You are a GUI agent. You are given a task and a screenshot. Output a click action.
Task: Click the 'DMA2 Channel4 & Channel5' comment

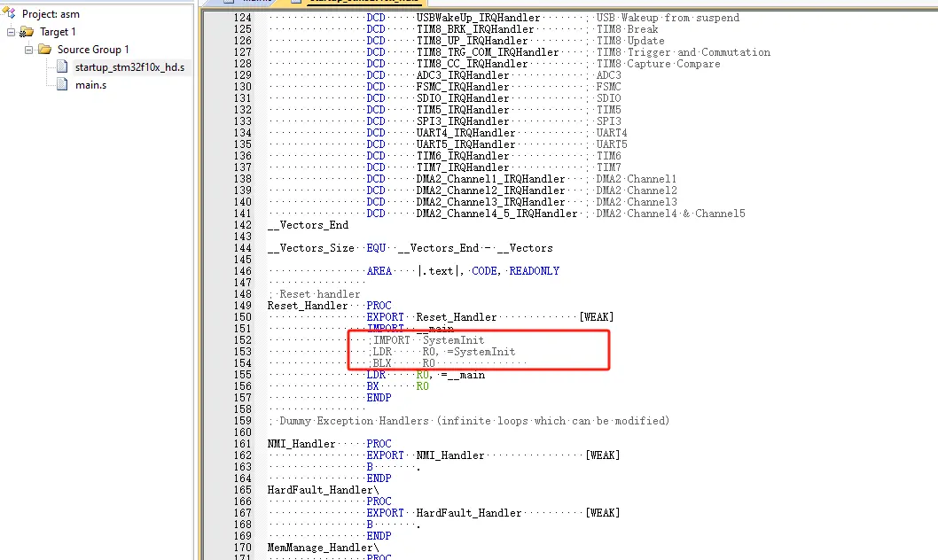[x=670, y=214]
